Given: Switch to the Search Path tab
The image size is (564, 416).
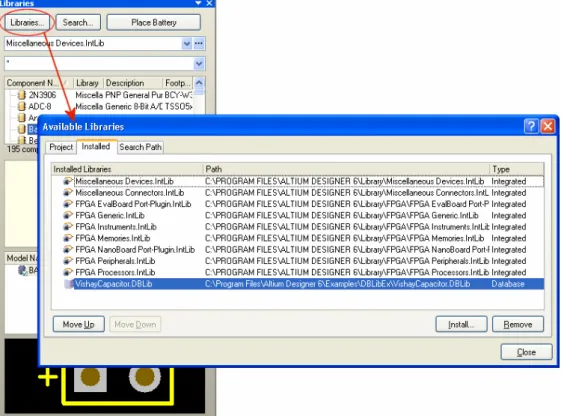Looking at the screenshot, I should pos(140,147).
